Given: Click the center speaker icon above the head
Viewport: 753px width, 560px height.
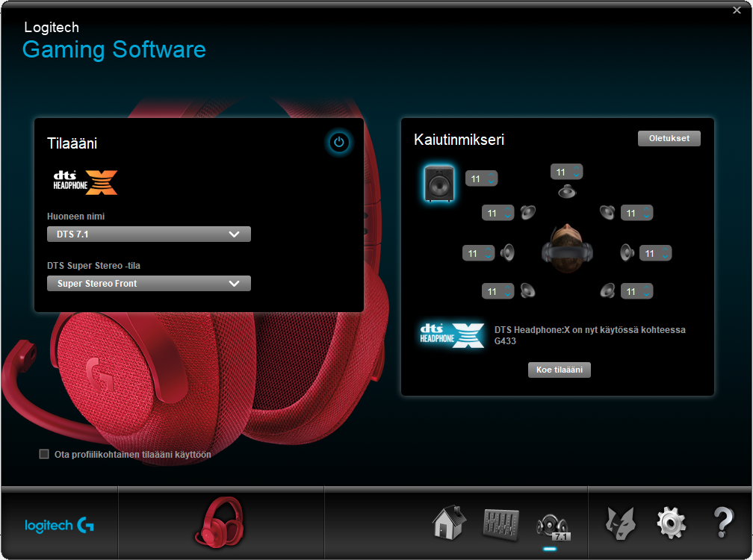Looking at the screenshot, I should click(x=567, y=191).
